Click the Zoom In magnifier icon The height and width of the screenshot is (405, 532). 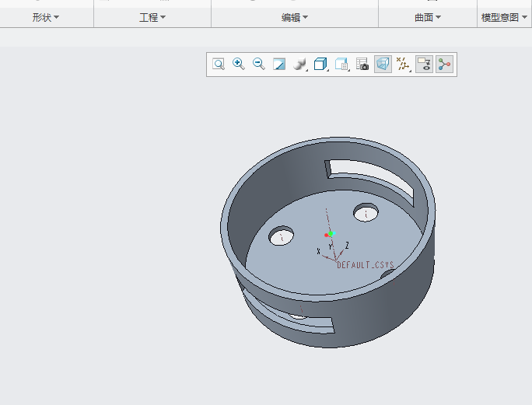point(239,64)
